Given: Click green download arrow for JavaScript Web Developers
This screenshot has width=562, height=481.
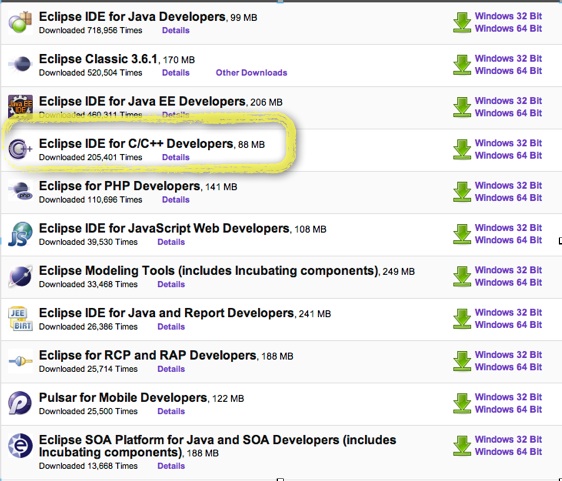Looking at the screenshot, I should click(462, 234).
